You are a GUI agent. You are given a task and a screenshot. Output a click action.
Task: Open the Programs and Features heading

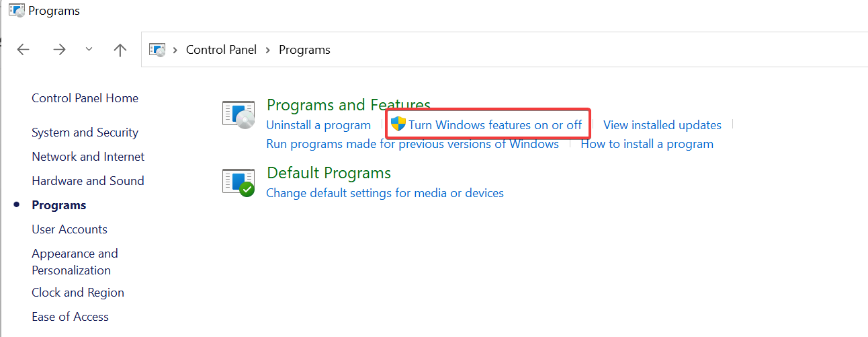(x=348, y=106)
